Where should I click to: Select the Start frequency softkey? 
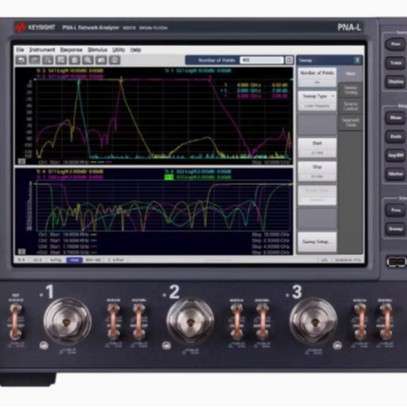[317, 147]
